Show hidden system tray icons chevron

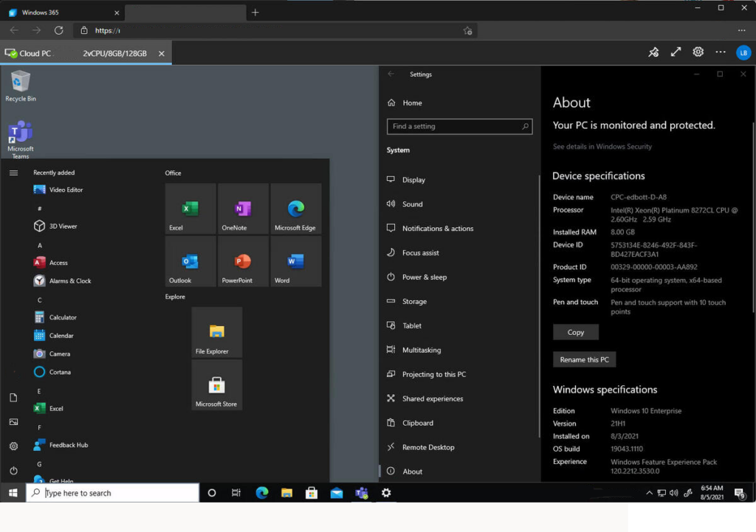[x=649, y=493]
